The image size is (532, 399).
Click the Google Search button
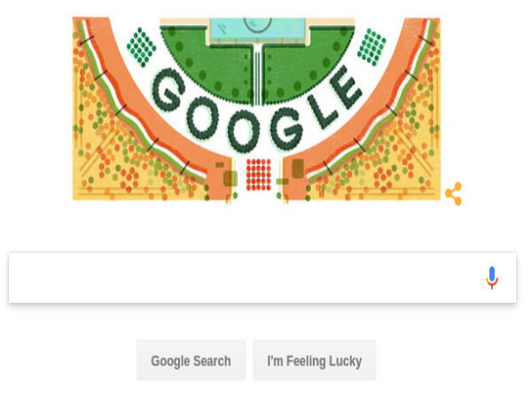191,360
